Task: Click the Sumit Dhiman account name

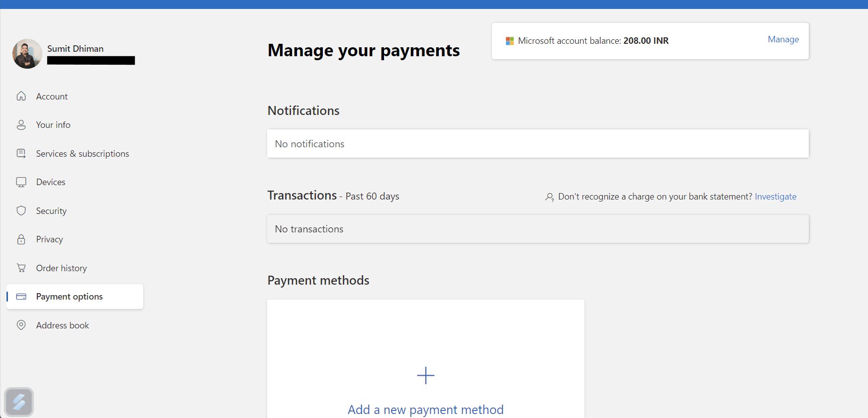Action: coord(75,49)
